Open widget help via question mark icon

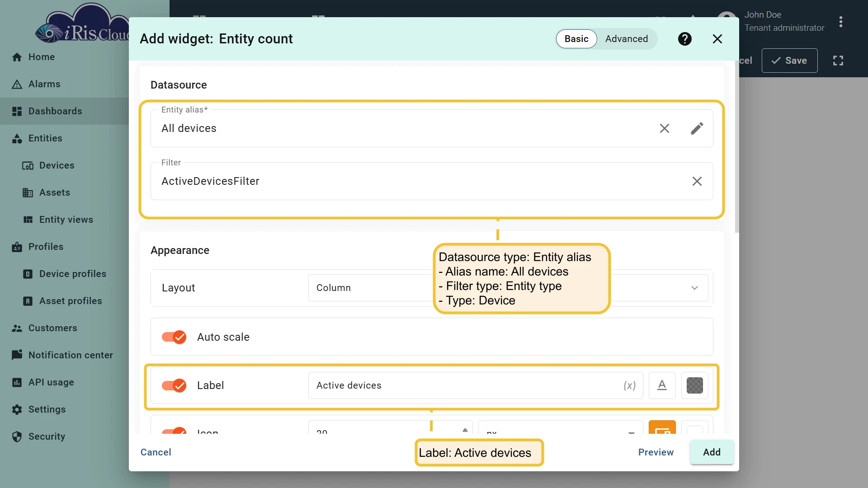coord(685,39)
